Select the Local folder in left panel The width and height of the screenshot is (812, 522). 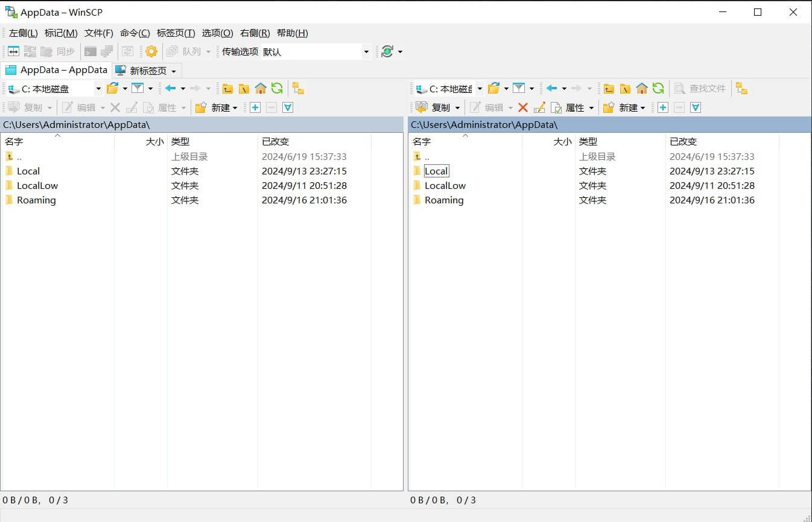28,171
